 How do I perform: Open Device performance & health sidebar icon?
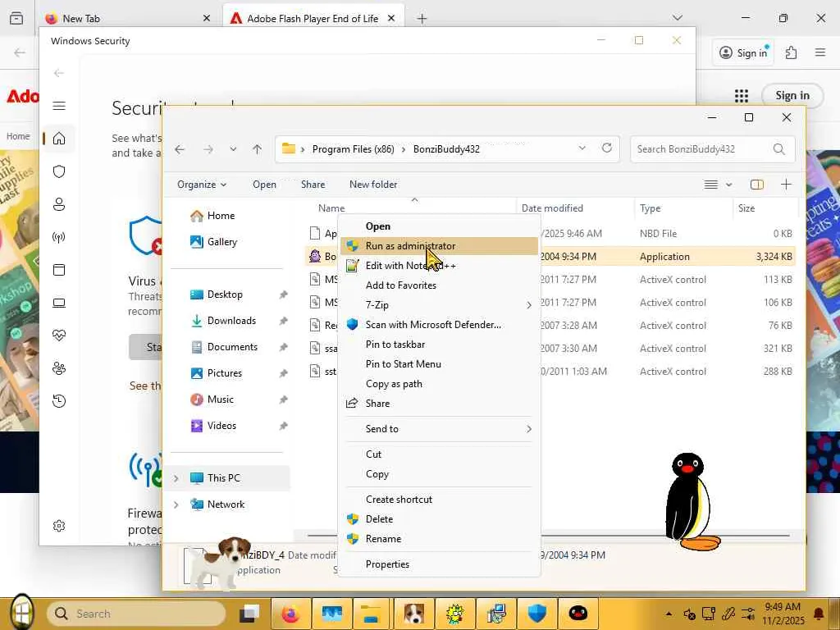[x=59, y=336]
